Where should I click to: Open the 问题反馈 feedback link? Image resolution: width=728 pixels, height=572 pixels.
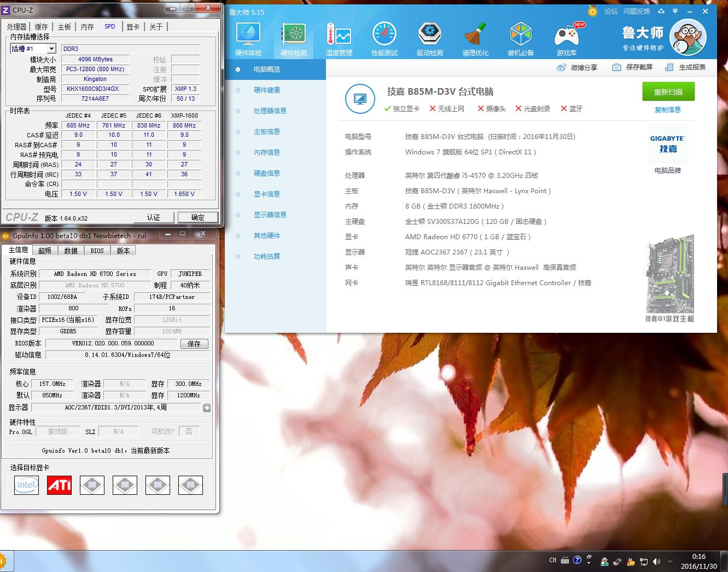637,11
